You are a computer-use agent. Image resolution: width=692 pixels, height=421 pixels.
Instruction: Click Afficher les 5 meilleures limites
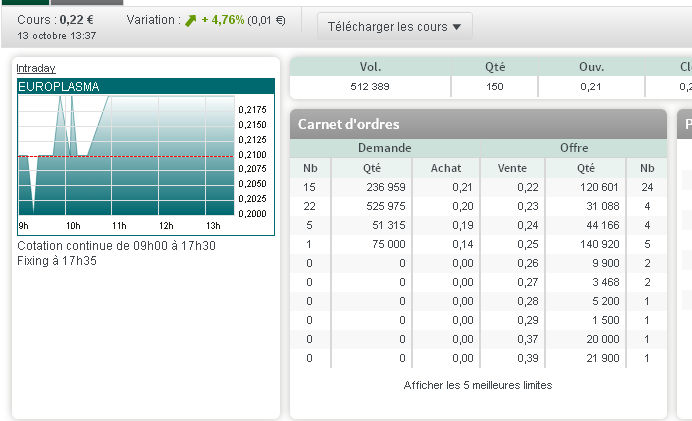coord(478,385)
